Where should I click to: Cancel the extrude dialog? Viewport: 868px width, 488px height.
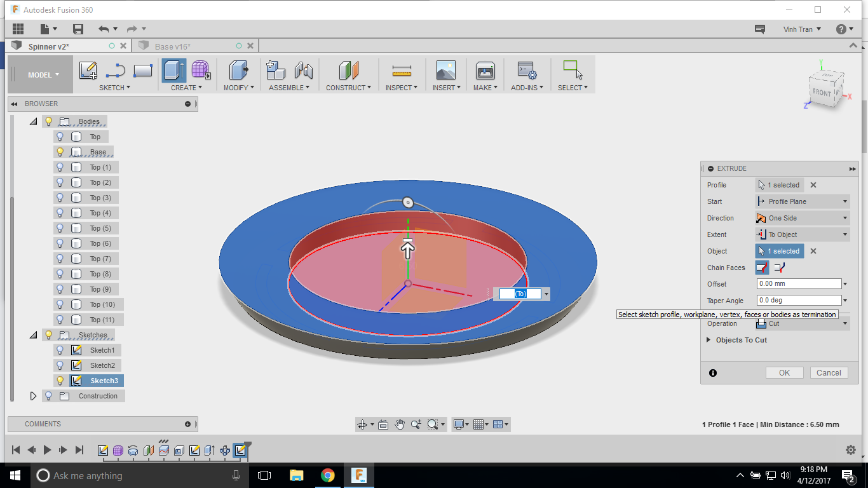click(x=829, y=373)
